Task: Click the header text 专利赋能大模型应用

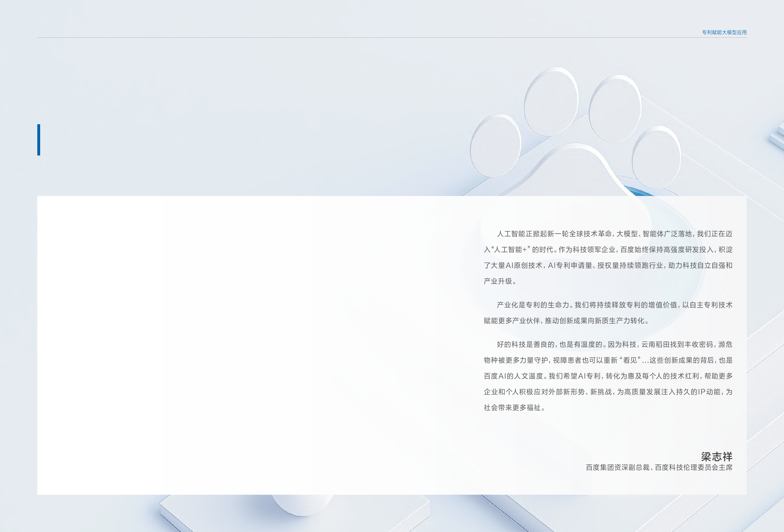Action: point(724,32)
